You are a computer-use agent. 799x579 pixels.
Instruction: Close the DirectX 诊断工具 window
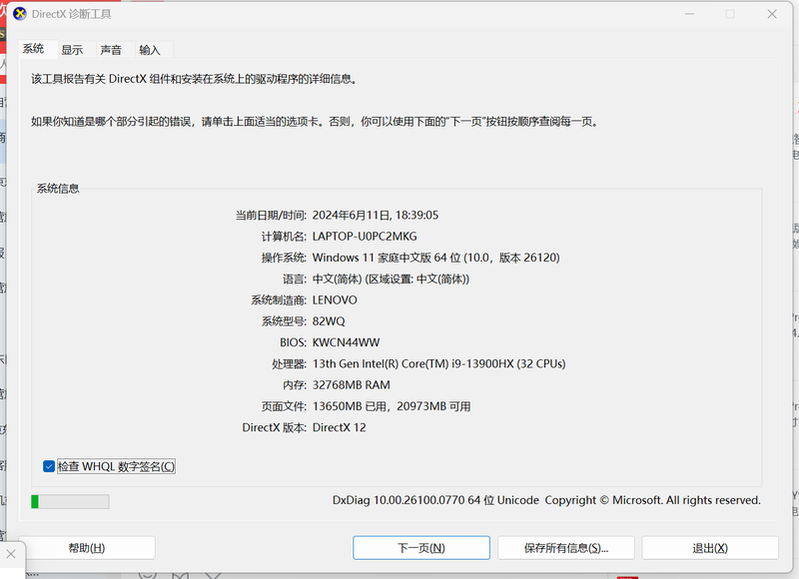tap(772, 14)
